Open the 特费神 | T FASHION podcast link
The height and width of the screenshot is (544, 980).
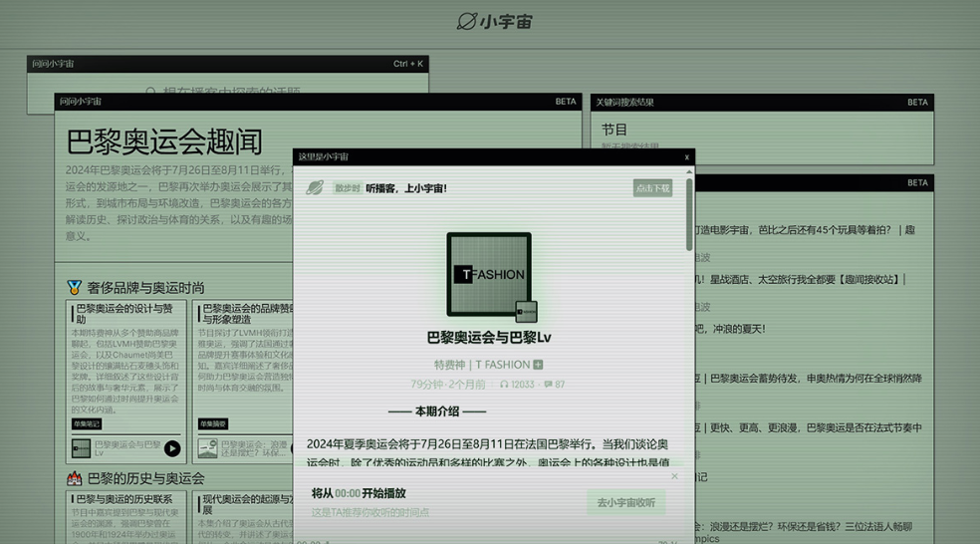click(x=482, y=365)
